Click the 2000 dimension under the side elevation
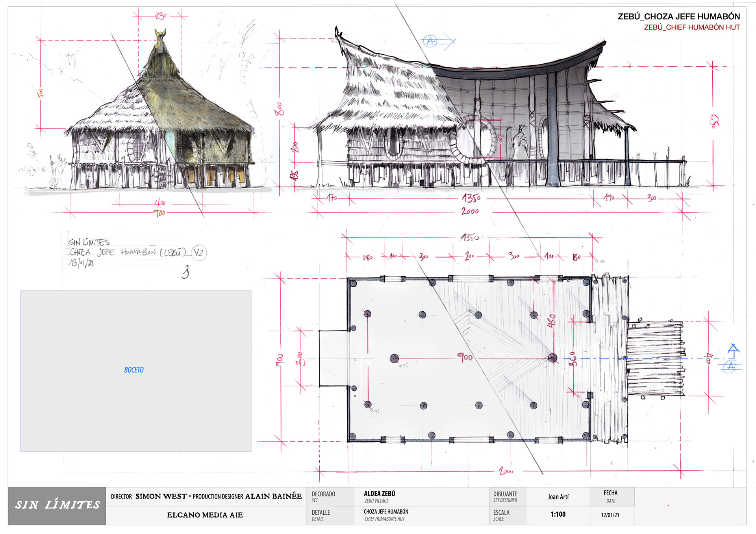Screen dimensions: 756x534 (470, 211)
